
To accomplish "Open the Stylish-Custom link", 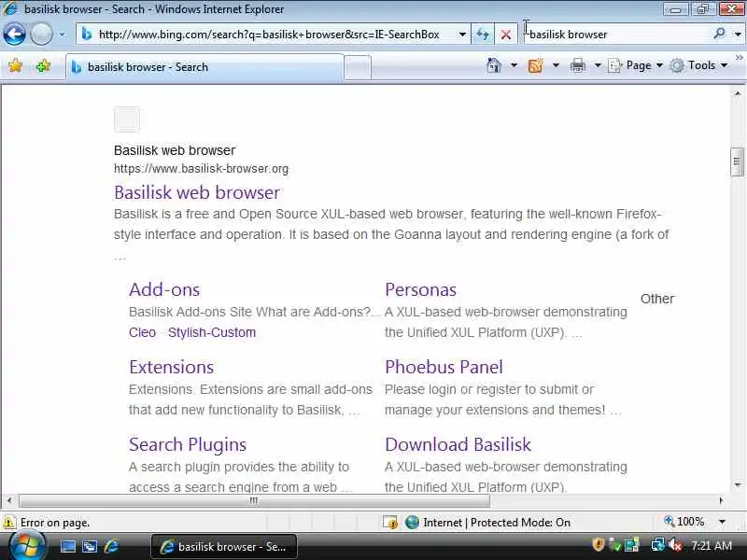I will [x=212, y=332].
